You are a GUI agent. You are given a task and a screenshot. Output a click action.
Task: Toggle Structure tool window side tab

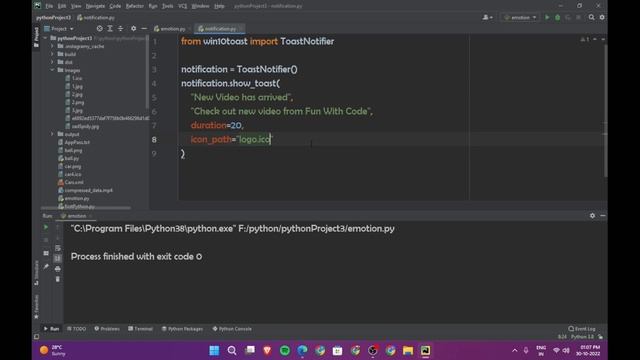pyautogui.click(x=36, y=272)
